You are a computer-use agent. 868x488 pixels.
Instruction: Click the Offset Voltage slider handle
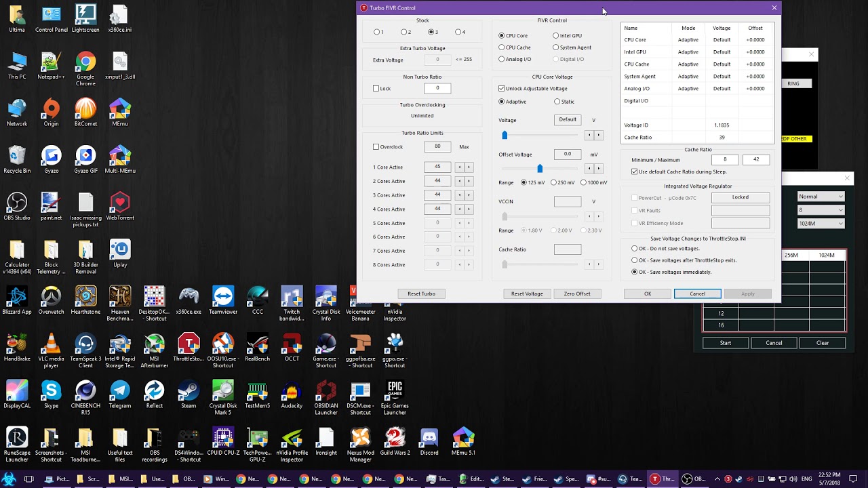[x=540, y=168]
